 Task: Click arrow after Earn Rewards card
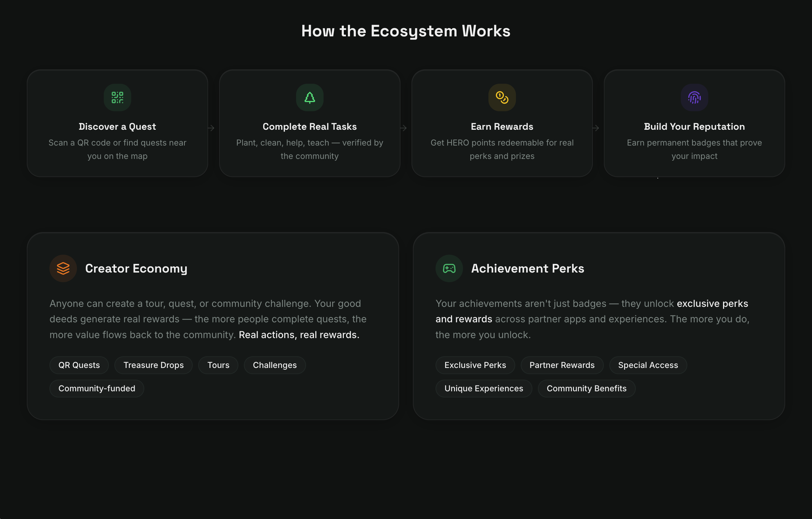596,128
